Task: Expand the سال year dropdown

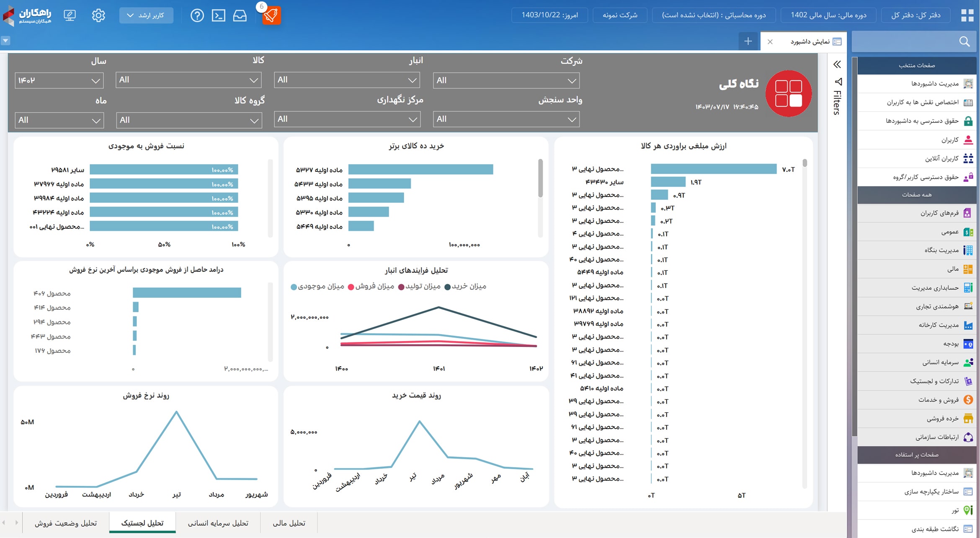Action: 59,80
